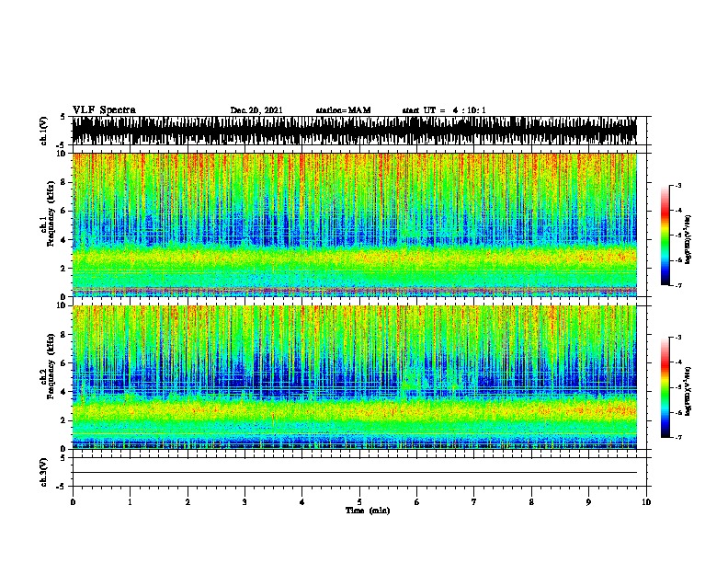
Task: Click the '-3' label on ch.1 colorbar
Action: point(678,185)
